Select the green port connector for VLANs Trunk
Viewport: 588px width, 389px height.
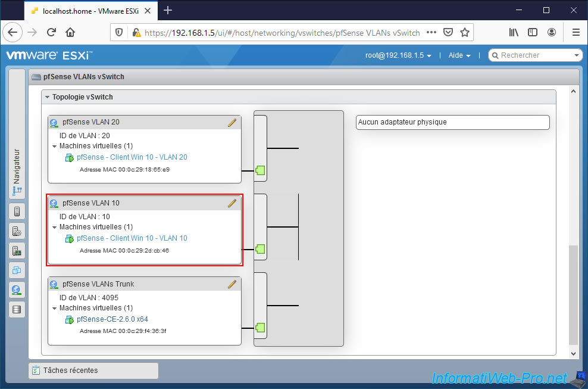coord(260,328)
